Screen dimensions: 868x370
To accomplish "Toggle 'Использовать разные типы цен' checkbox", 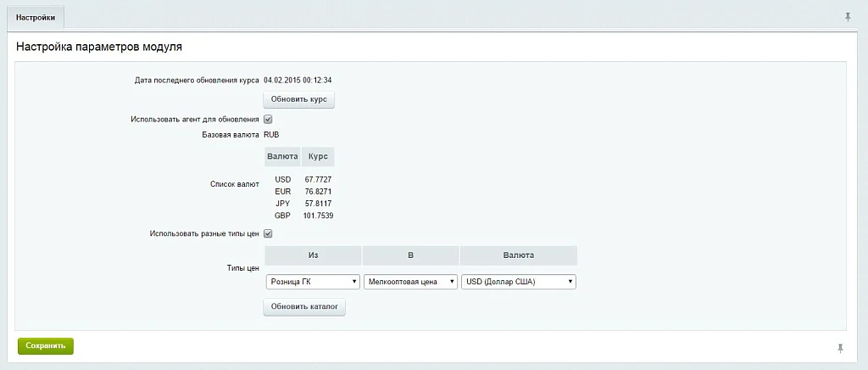I will coord(268,233).
